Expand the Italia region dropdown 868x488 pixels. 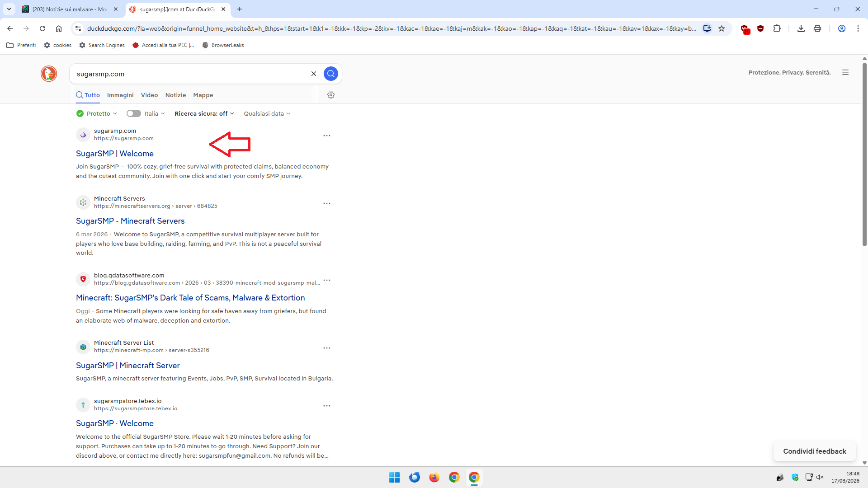[x=155, y=113]
